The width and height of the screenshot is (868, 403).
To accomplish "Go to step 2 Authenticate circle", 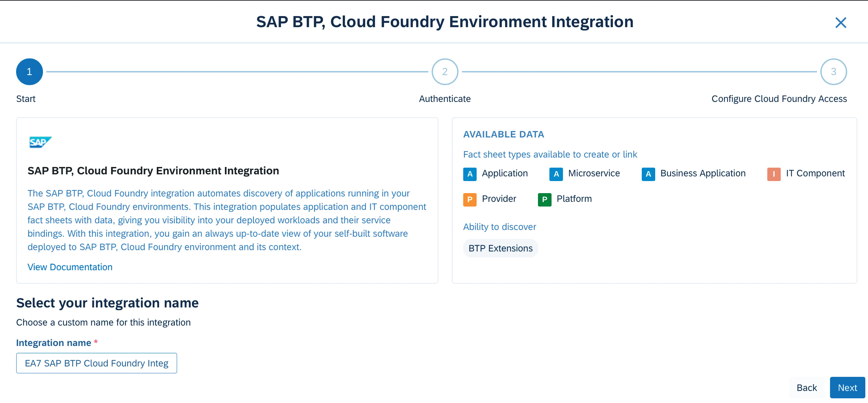I will 445,72.
